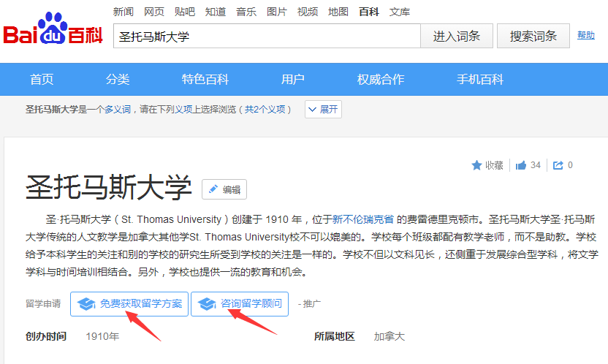Click the 进入词条 button

tap(457, 36)
